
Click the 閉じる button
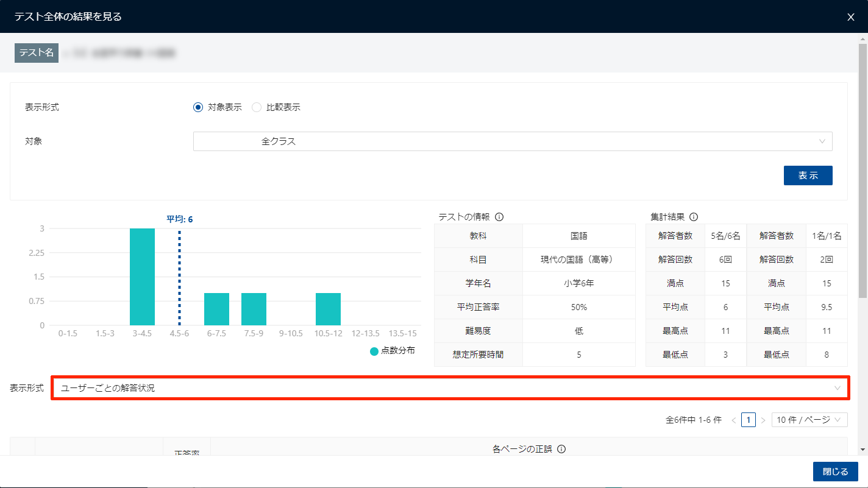(835, 472)
